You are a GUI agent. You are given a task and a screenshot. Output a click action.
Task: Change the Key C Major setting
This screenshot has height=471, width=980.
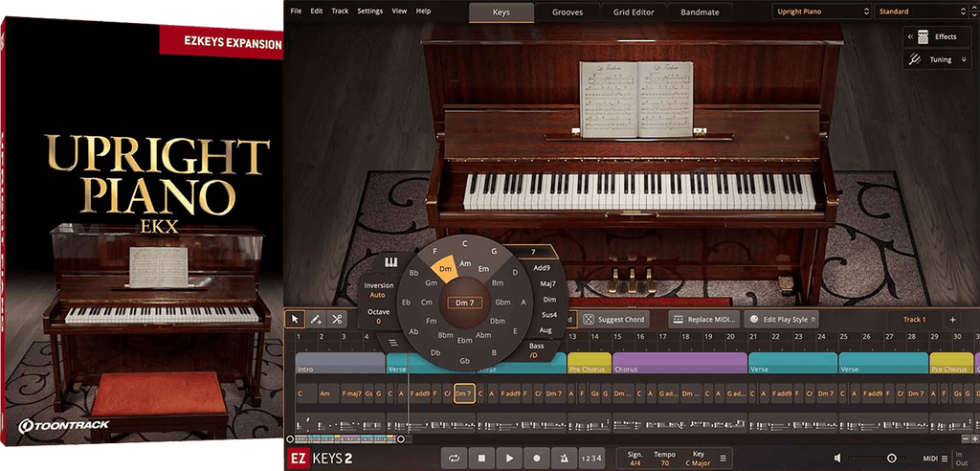coord(698,459)
